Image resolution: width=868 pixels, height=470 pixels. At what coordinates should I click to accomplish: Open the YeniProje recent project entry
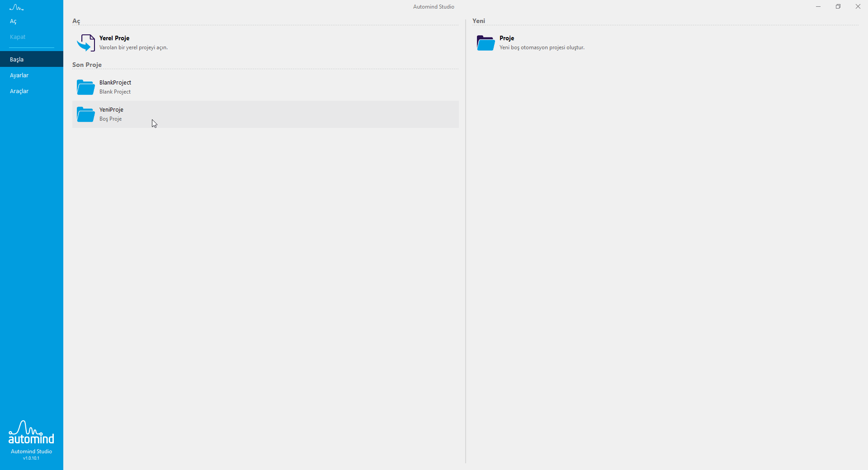tap(111, 109)
